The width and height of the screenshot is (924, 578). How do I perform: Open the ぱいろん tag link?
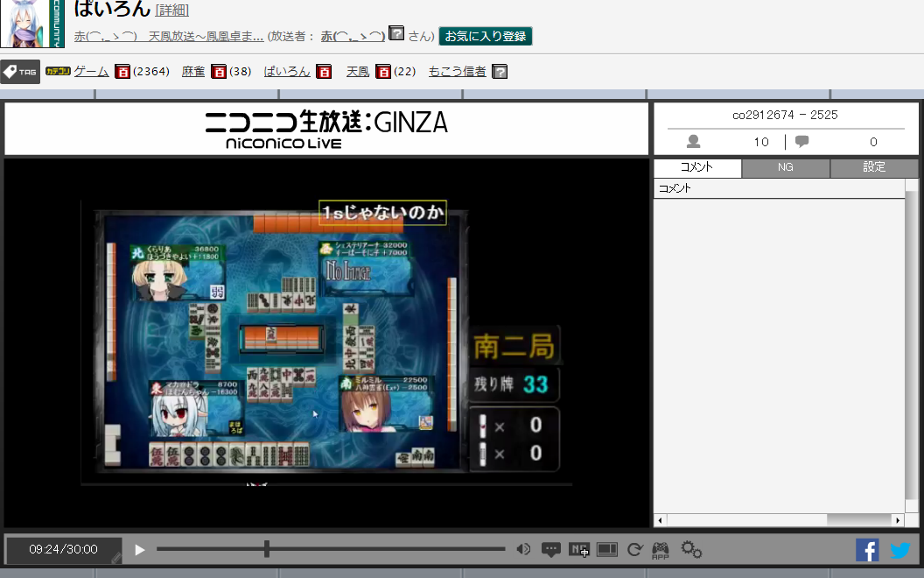287,71
